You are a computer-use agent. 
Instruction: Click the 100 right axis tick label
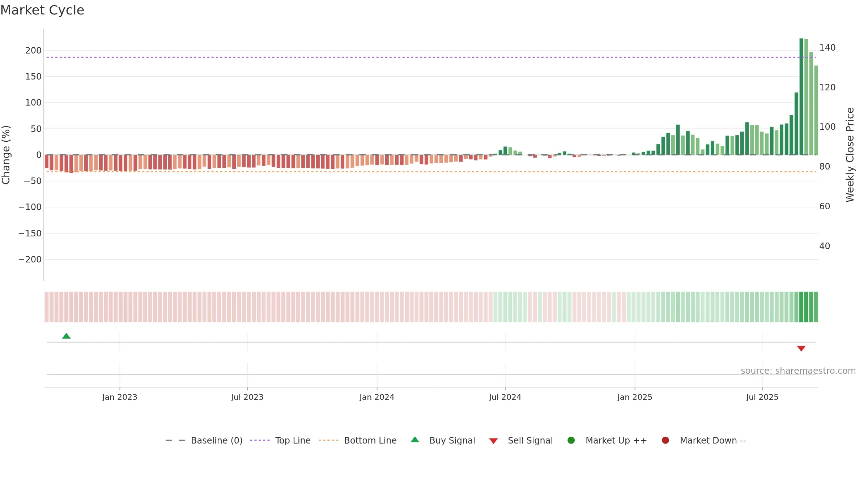[827, 127]
